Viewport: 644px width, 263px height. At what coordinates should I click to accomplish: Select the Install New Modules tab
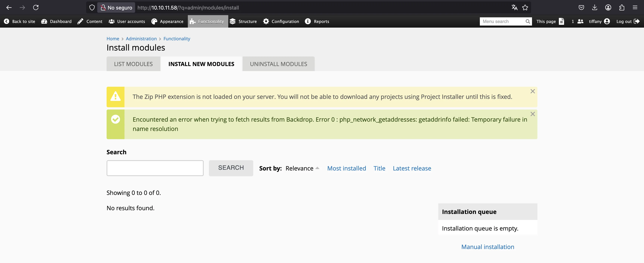coord(201,64)
